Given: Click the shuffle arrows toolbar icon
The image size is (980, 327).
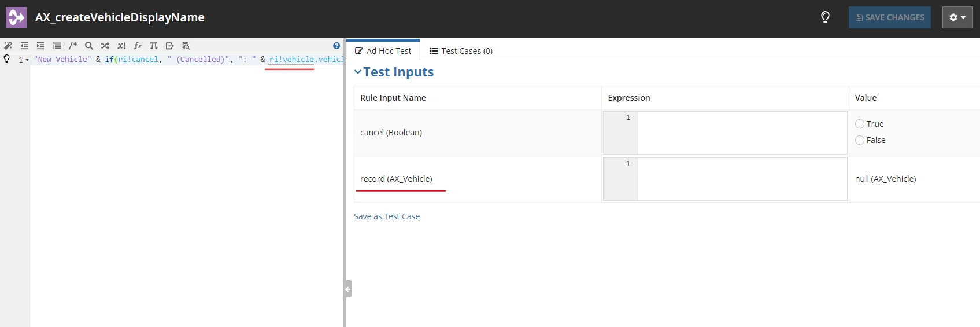Looking at the screenshot, I should [x=105, y=46].
